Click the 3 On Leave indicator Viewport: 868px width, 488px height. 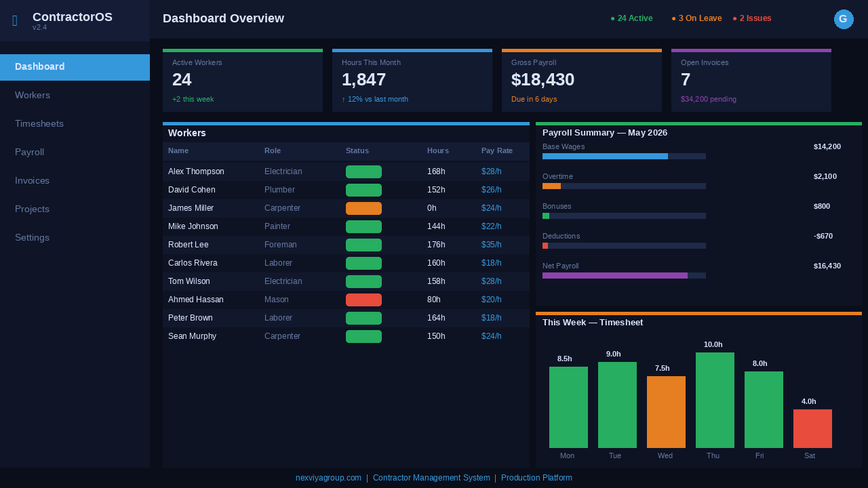coord(696,18)
